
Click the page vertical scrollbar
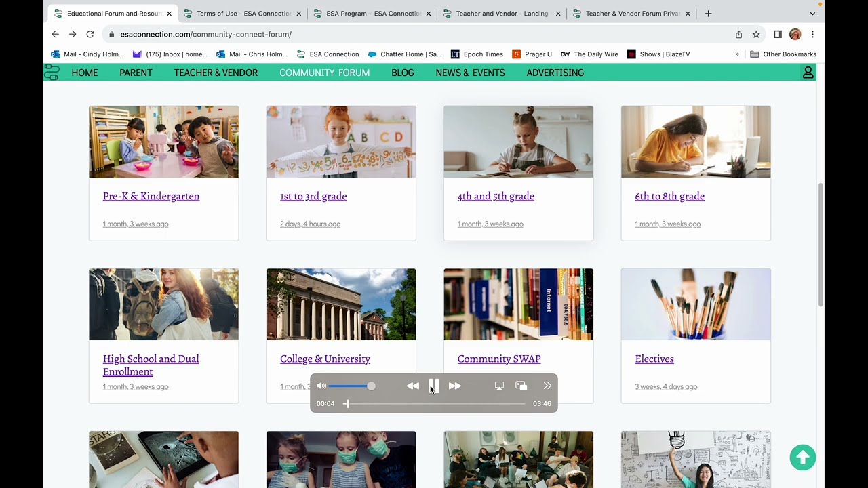click(x=821, y=244)
